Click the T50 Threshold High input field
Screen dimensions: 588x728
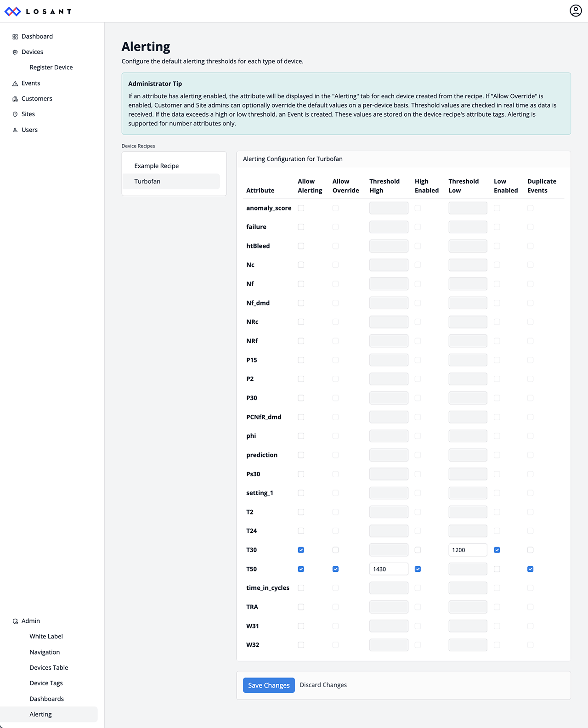click(389, 569)
